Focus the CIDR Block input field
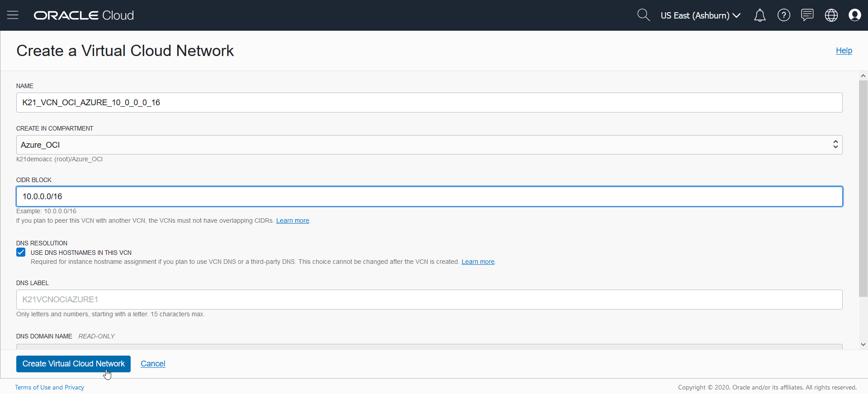 pos(429,197)
